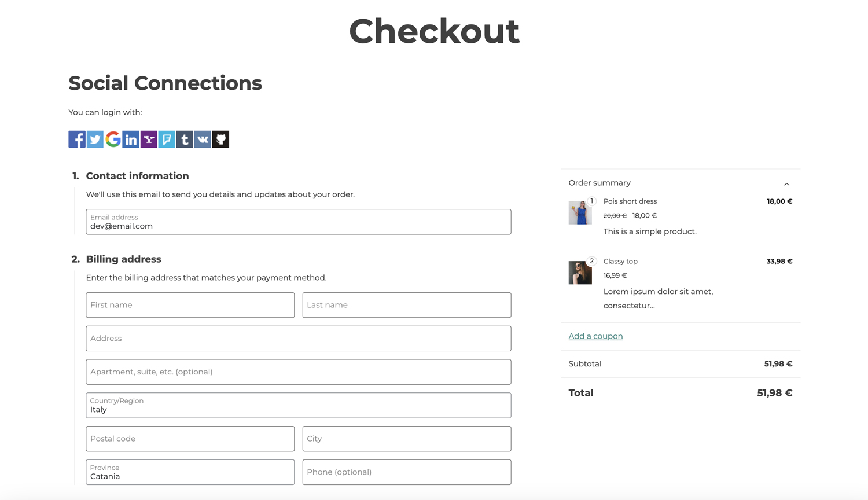This screenshot has height=500, width=868.
Task: Log in with the Tumblr icon
Action: [185, 139]
